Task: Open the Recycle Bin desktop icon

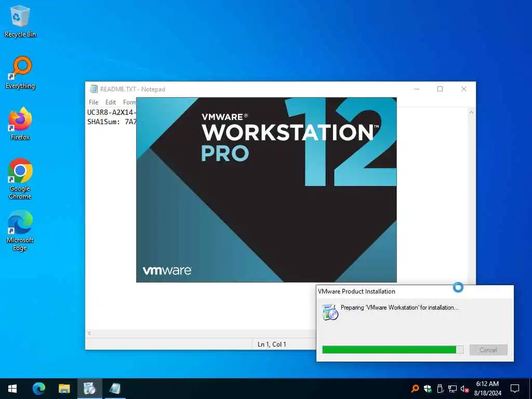Action: (20, 21)
